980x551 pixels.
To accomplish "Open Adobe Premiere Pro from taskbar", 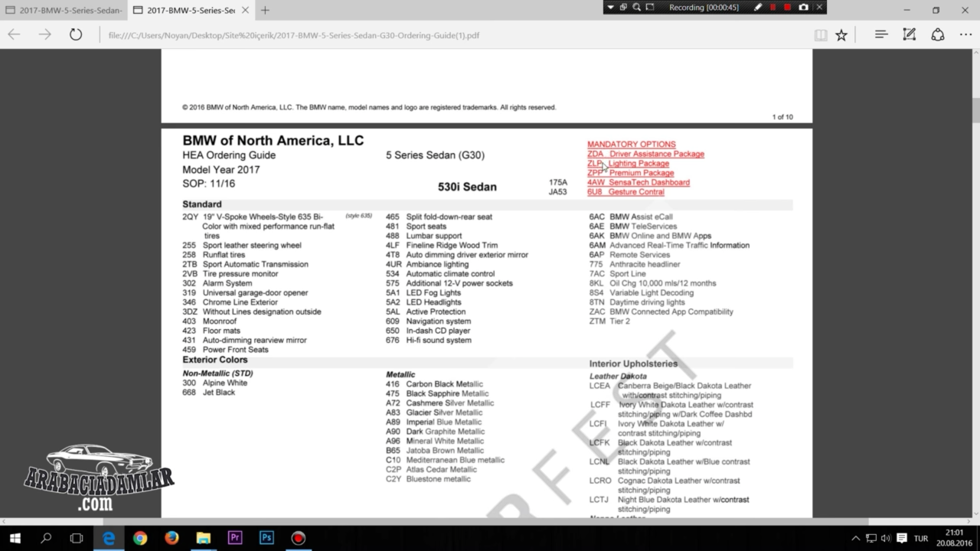I will pyautogui.click(x=235, y=538).
